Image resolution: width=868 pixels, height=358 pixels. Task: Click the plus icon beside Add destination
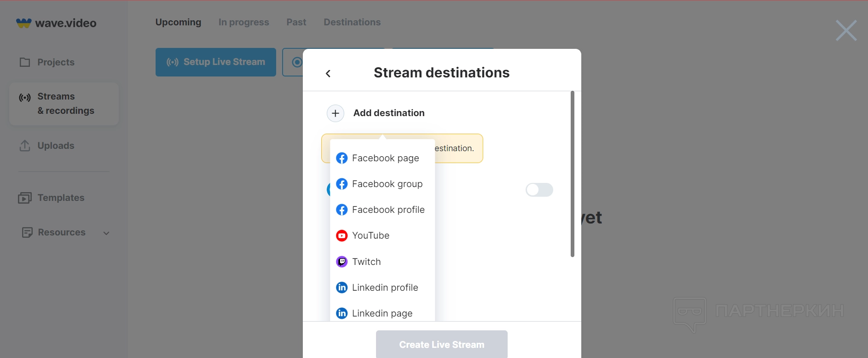click(x=336, y=113)
